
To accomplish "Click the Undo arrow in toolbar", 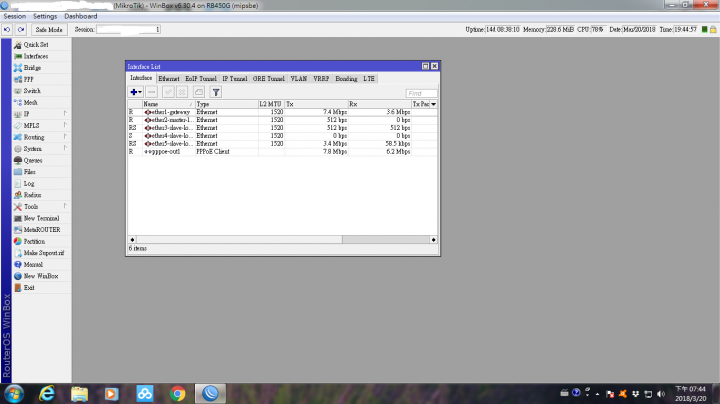I will (7, 29).
